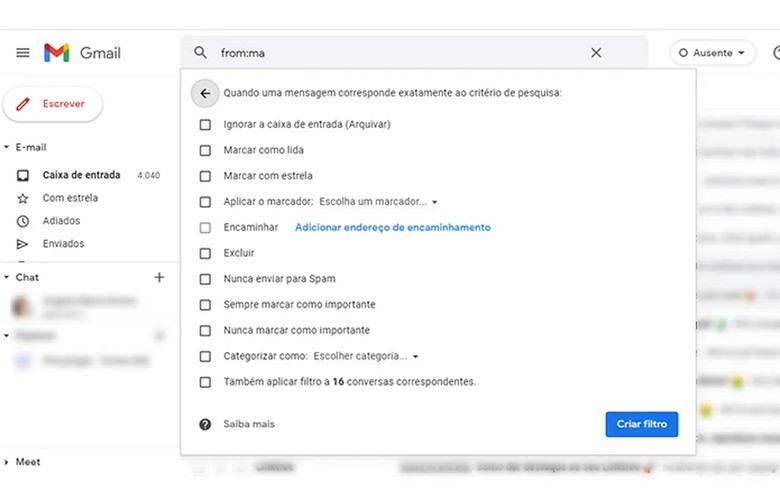Go back using the arrow in filter dialog
The width and height of the screenshot is (780, 500).
tap(205, 94)
